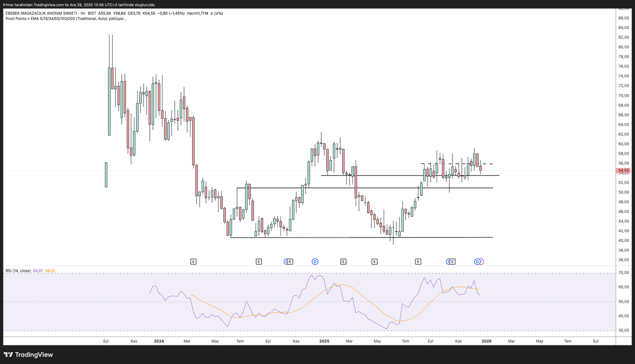This screenshot has height=364, width=635.
Task: Click the RSI (14, close) legend label
Action: [18, 270]
